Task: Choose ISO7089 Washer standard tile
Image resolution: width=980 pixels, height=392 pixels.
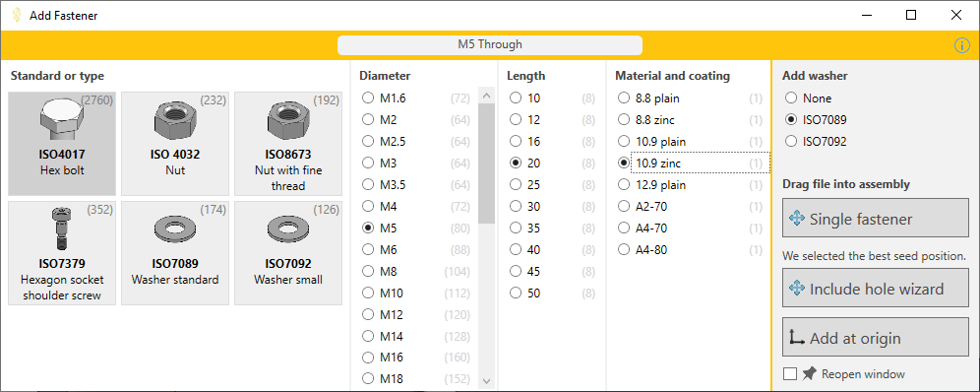Action: coord(175,252)
